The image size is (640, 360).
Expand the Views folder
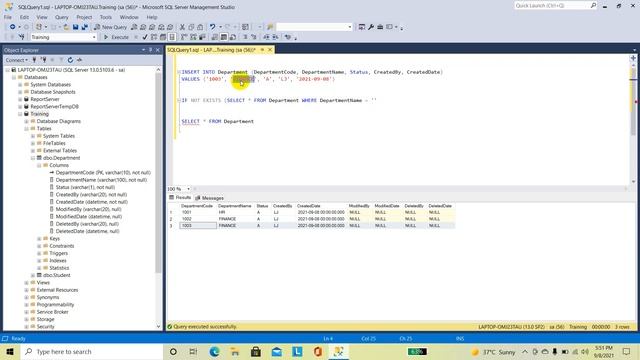(x=27, y=282)
